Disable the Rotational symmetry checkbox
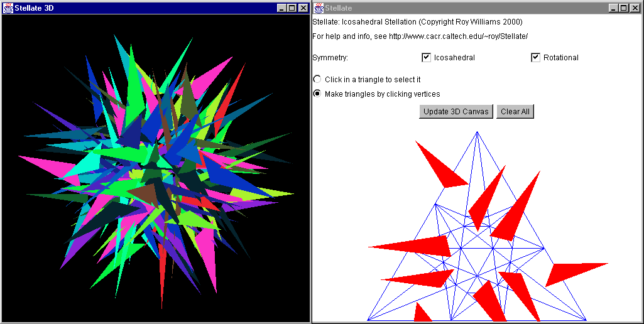The image size is (644, 324). (536, 57)
